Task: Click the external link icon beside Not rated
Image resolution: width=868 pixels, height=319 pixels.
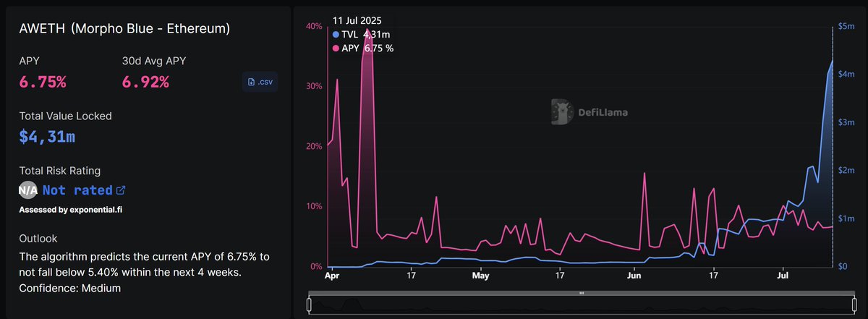Action: 121,190
